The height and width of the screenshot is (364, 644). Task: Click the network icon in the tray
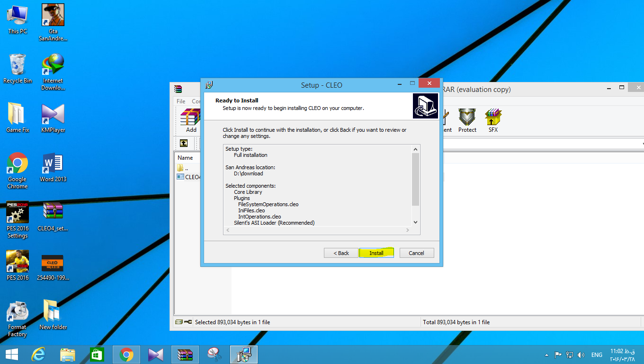click(570, 355)
